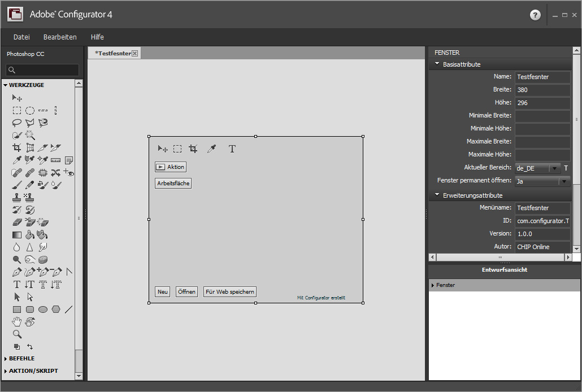Pick the Lasso tool from the tool list

(17, 123)
